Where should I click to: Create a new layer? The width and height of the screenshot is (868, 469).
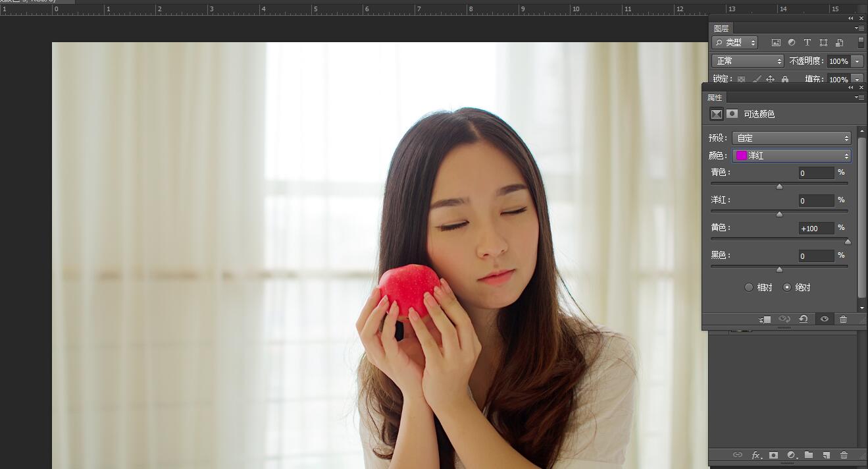[827, 455]
